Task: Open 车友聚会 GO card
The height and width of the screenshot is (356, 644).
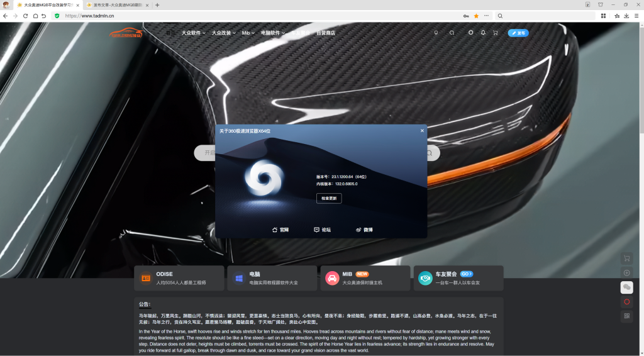Action: (458, 278)
